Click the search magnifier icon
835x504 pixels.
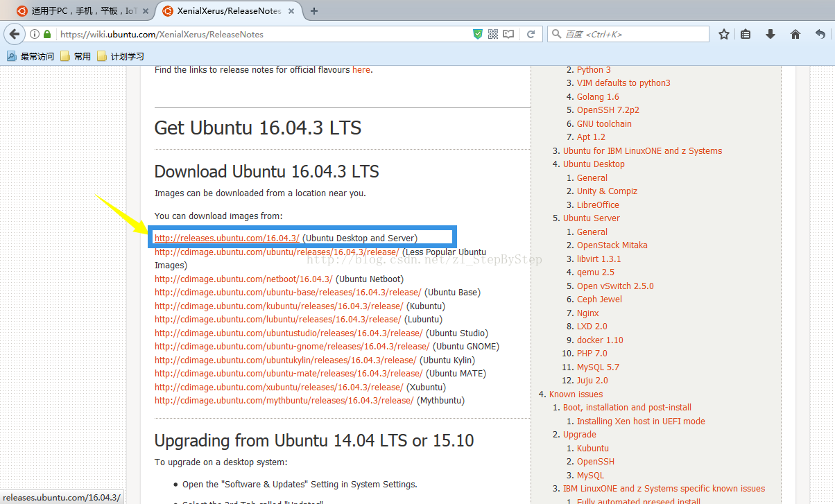point(556,34)
